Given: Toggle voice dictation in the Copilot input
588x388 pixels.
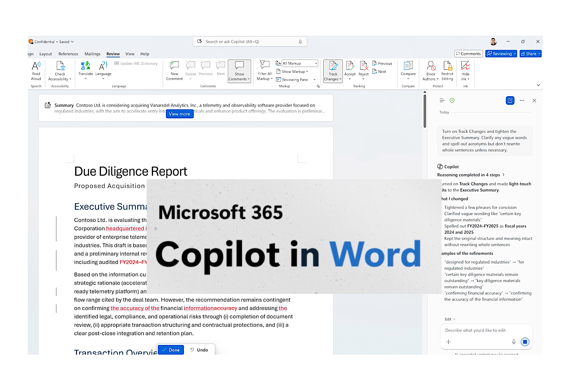Looking at the screenshot, I should click(x=514, y=342).
